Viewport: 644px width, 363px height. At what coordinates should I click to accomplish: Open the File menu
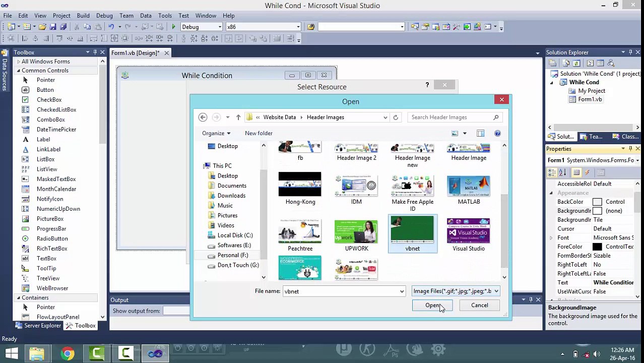(x=8, y=16)
